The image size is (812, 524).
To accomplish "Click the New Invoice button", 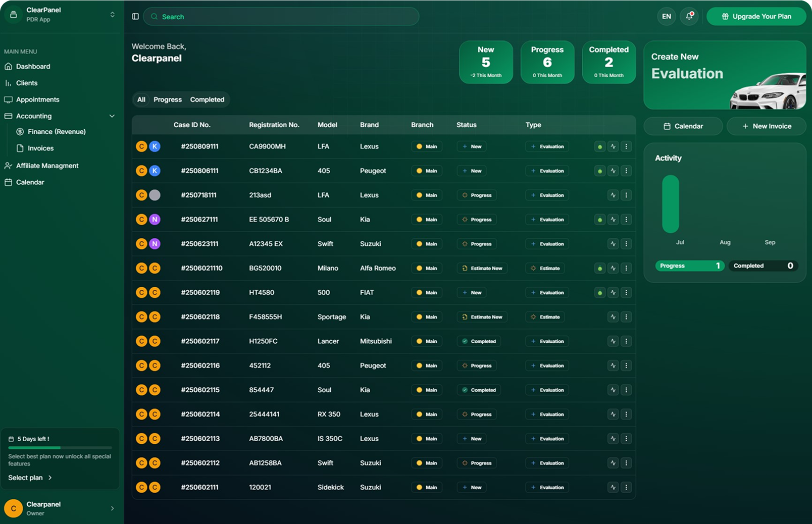I will click(766, 126).
